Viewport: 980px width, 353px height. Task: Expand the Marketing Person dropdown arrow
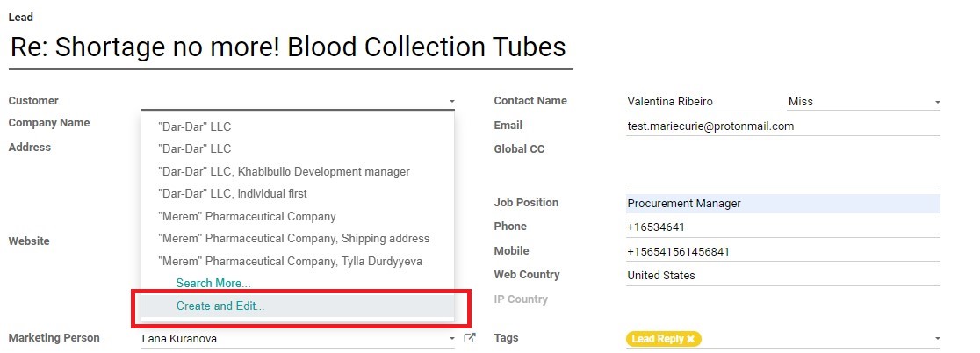452,339
